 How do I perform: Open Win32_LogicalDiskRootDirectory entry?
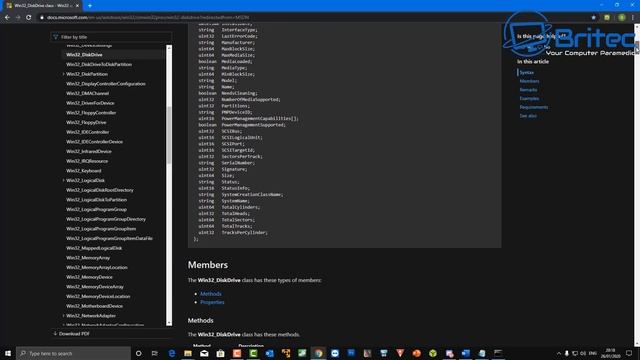pyautogui.click(x=100, y=190)
